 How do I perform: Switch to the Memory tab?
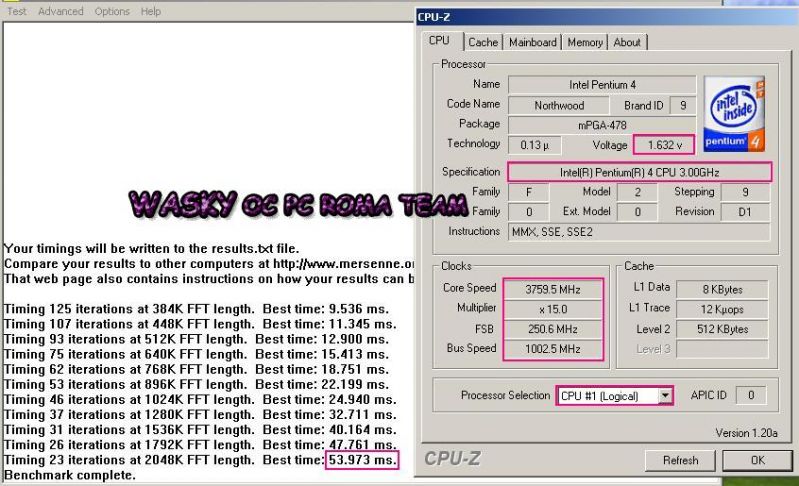[x=585, y=42]
